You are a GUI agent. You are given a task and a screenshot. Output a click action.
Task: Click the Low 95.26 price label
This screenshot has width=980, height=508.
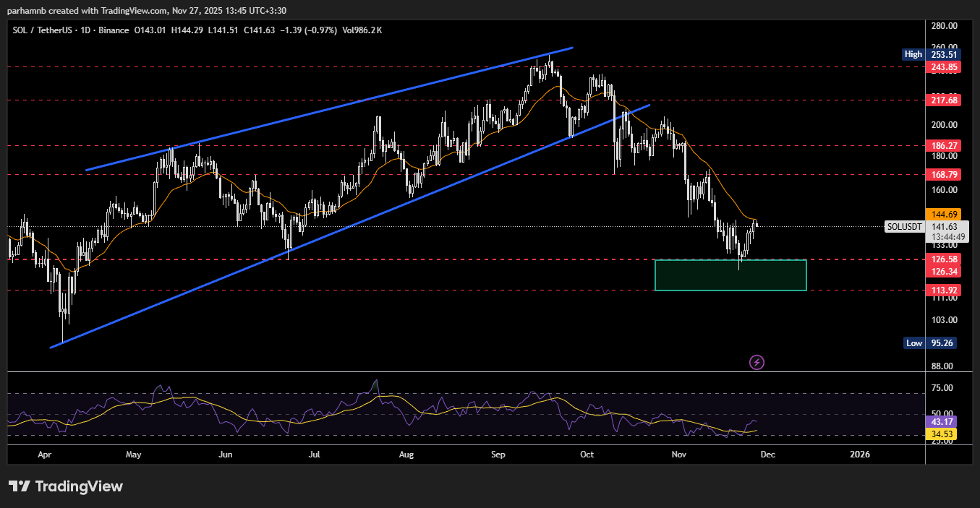(x=933, y=343)
